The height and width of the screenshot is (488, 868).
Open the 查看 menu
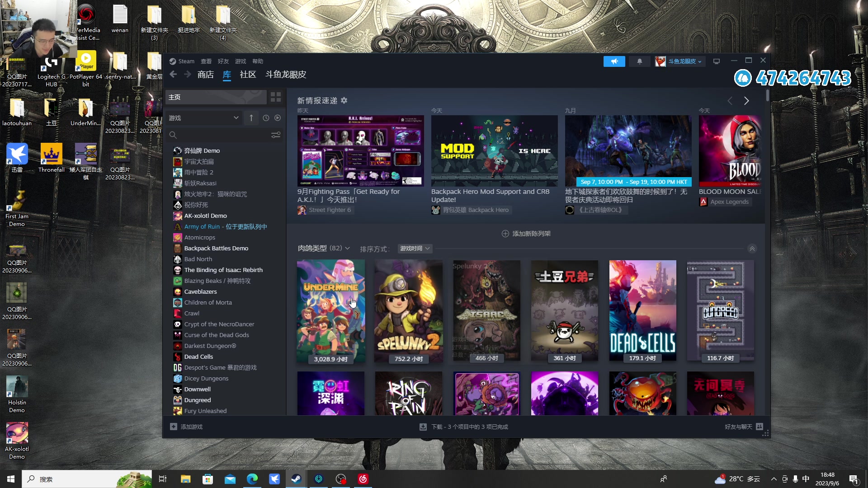[x=206, y=61]
